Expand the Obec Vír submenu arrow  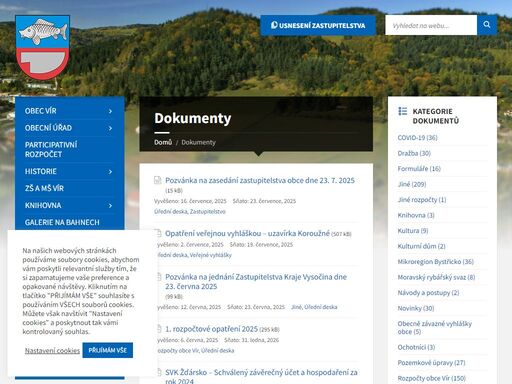point(110,111)
